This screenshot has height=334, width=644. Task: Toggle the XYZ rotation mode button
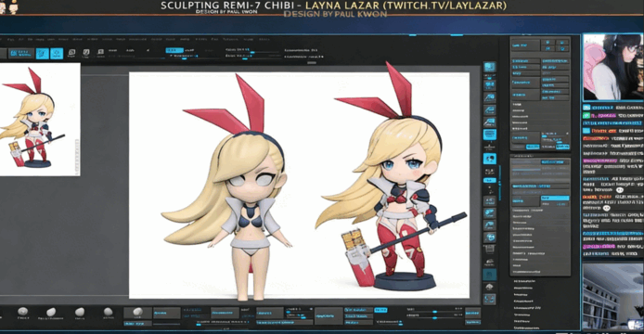pyautogui.click(x=489, y=180)
